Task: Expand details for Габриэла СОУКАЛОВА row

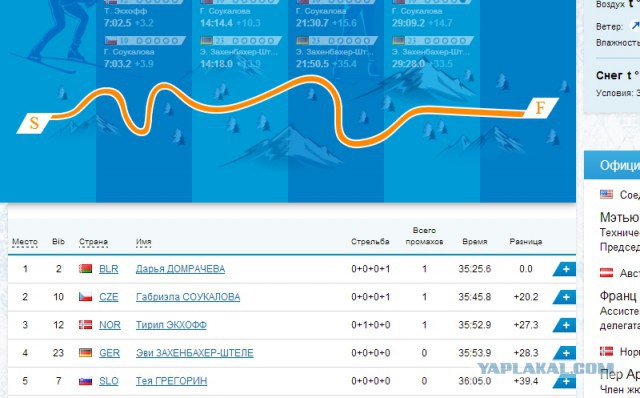Action: (x=565, y=297)
